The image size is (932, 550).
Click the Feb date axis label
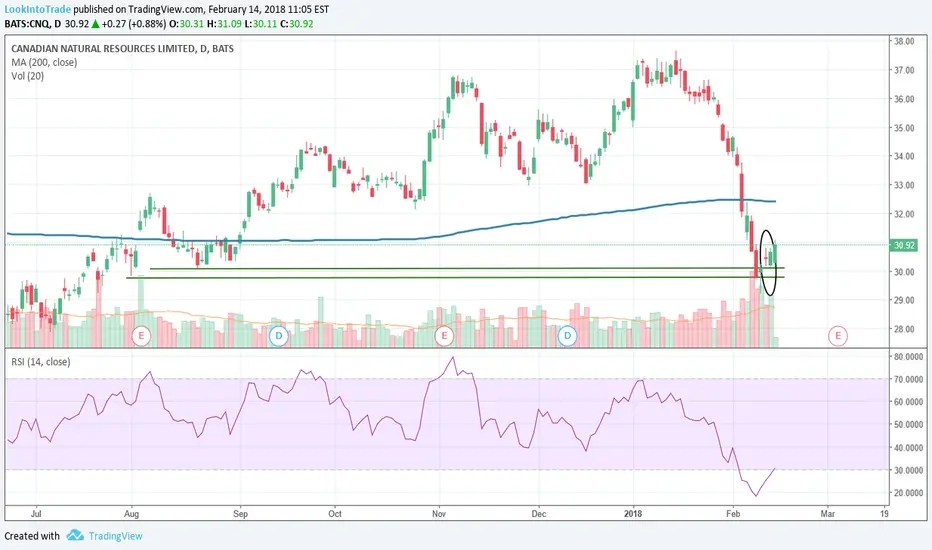point(733,513)
